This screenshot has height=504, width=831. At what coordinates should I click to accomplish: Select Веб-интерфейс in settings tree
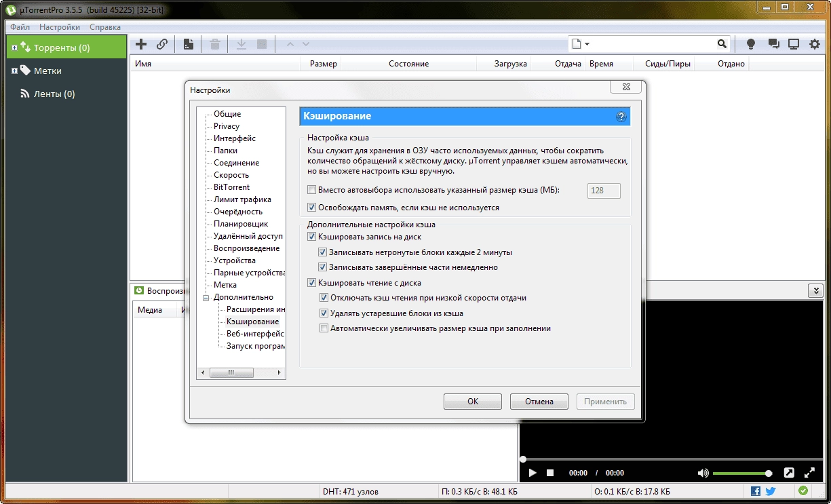255,334
